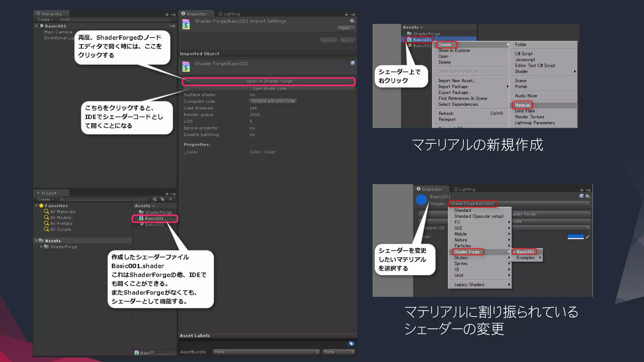Select the Hierarchy tab
The width and height of the screenshot is (644, 362).
point(51,14)
